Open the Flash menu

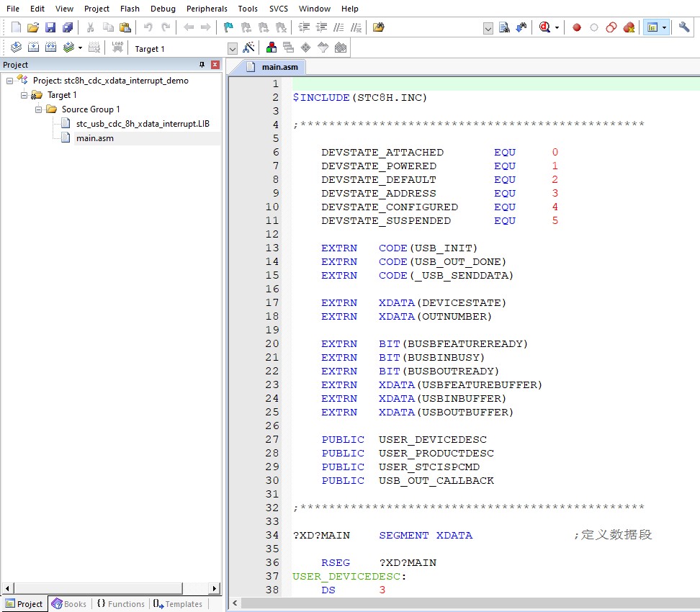pyautogui.click(x=130, y=9)
